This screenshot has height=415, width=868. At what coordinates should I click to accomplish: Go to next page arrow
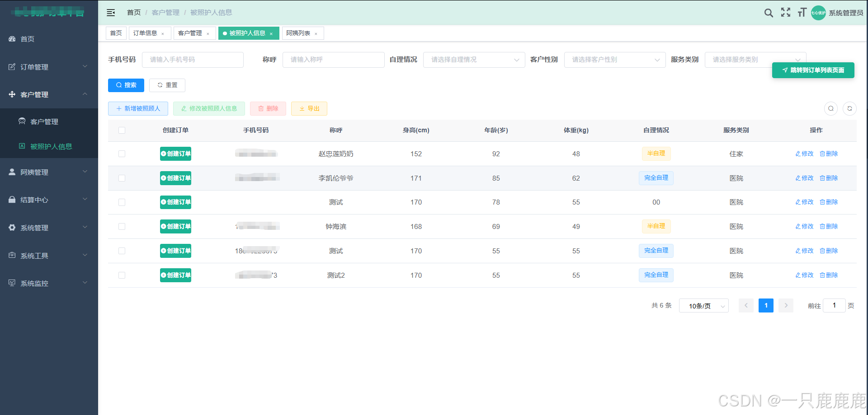[786, 306]
